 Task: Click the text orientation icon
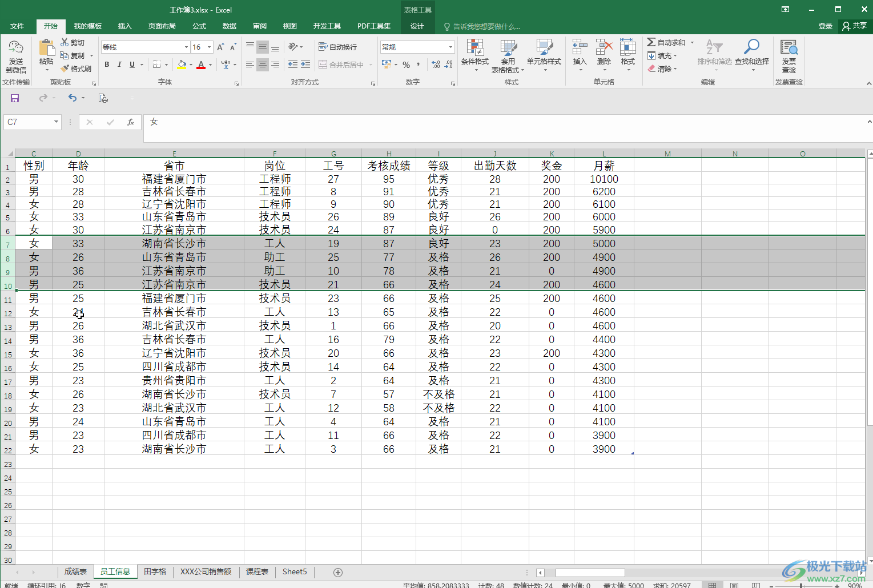click(293, 47)
